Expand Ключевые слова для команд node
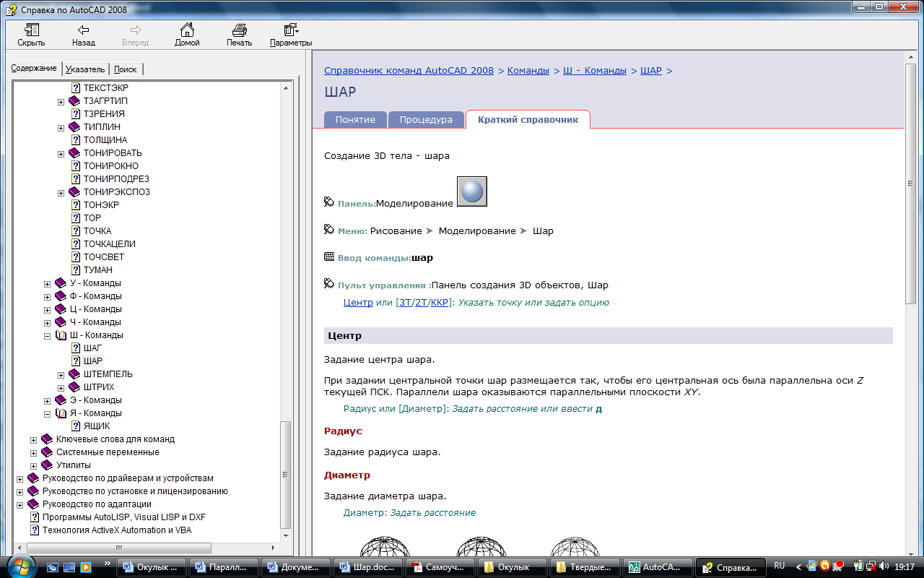This screenshot has height=578, width=924. click(x=34, y=440)
